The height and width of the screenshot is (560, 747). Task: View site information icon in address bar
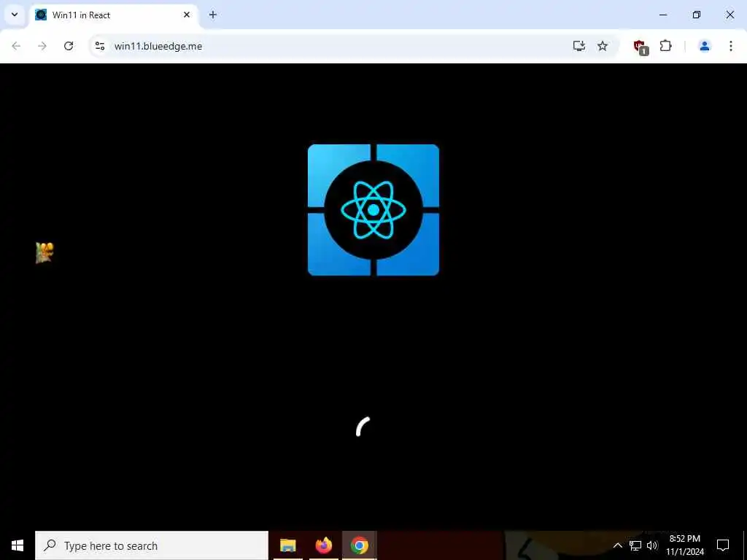(x=99, y=46)
